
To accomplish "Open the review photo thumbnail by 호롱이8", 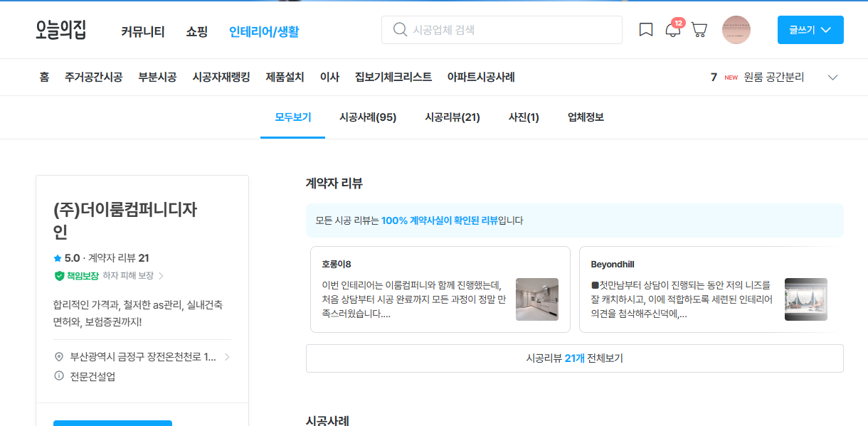I will click(537, 299).
